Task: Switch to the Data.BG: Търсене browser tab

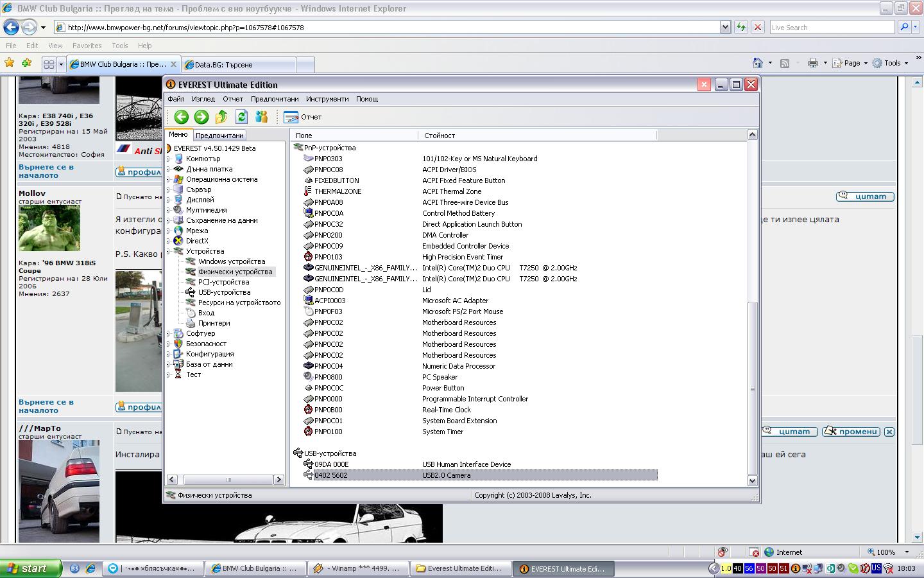Action: click(239, 64)
